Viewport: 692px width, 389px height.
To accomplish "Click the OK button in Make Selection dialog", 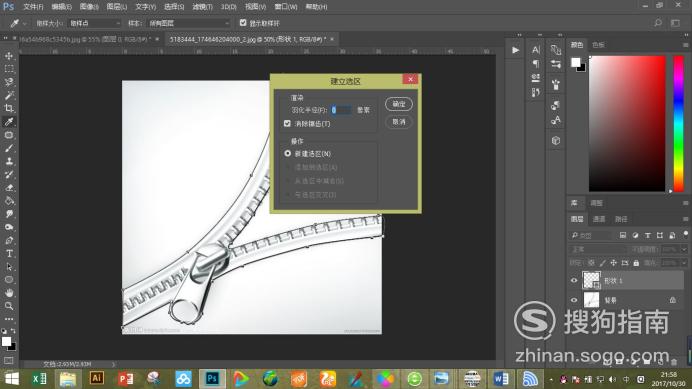I will click(399, 104).
